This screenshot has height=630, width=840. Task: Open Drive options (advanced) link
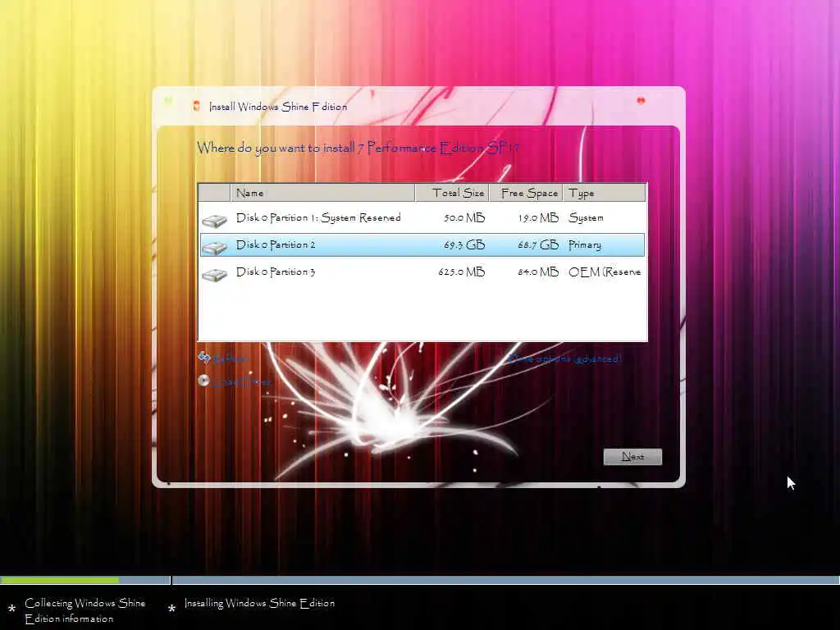click(564, 358)
